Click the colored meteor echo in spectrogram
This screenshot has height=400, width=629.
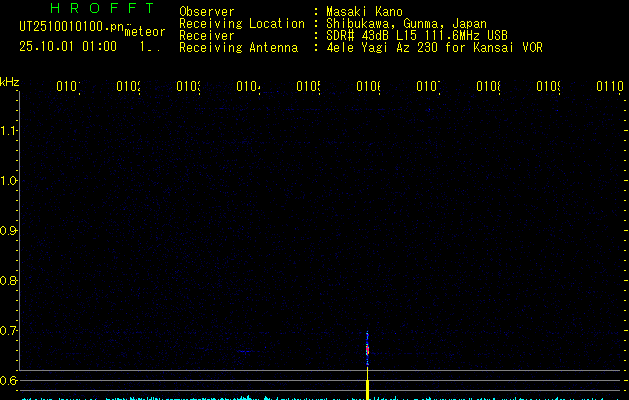point(367,349)
